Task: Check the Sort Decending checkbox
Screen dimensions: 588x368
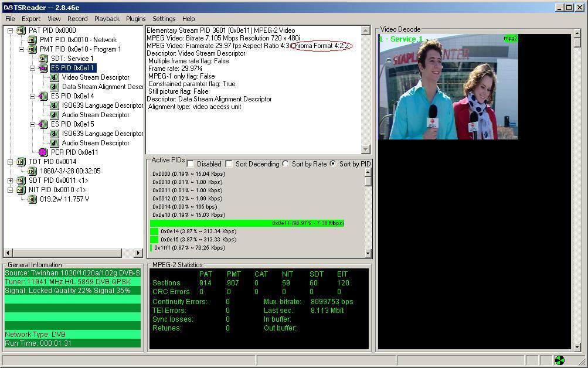Action: click(229, 163)
